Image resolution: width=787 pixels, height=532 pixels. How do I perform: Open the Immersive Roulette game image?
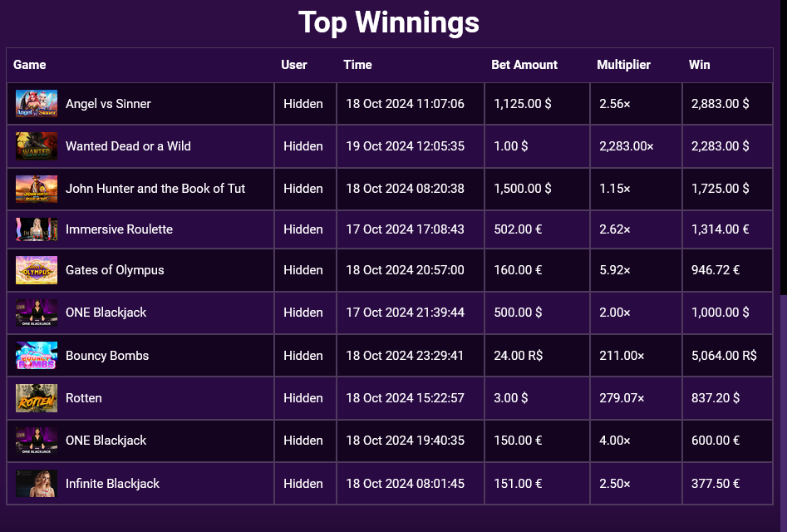coord(36,229)
